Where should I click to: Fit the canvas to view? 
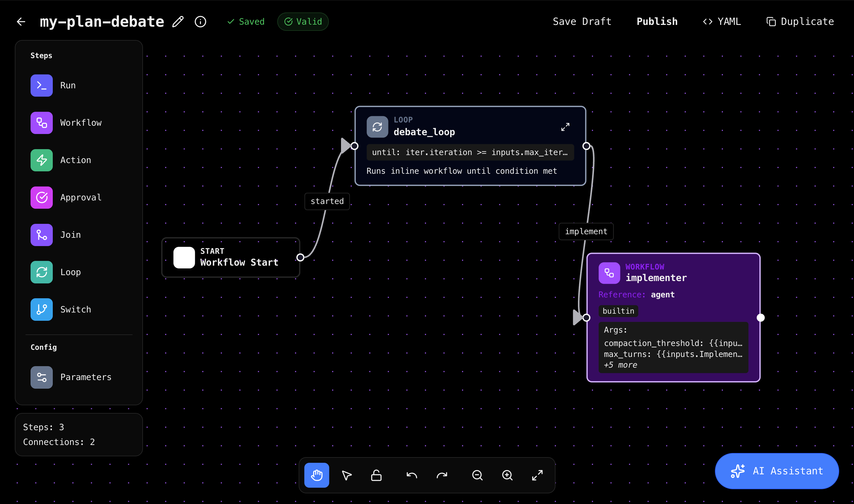[x=537, y=475]
